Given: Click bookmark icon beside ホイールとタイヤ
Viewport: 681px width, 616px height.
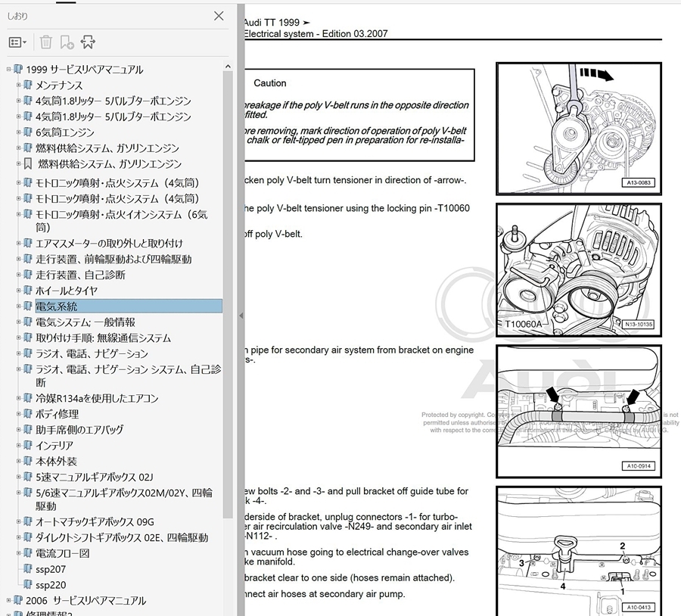Looking at the screenshot, I should [x=28, y=290].
